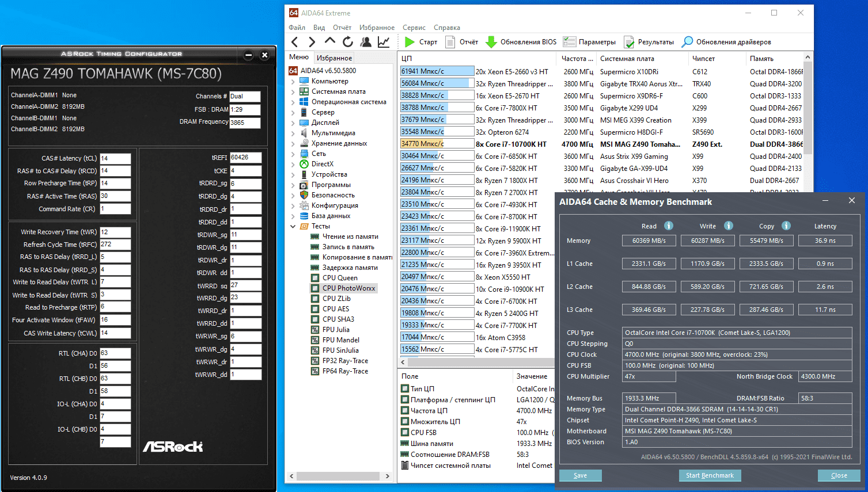
Task: Open the Справка menu
Action: pos(447,28)
